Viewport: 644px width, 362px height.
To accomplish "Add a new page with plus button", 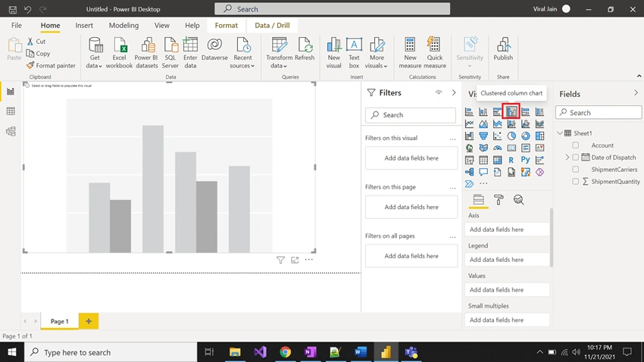I will click(x=89, y=321).
